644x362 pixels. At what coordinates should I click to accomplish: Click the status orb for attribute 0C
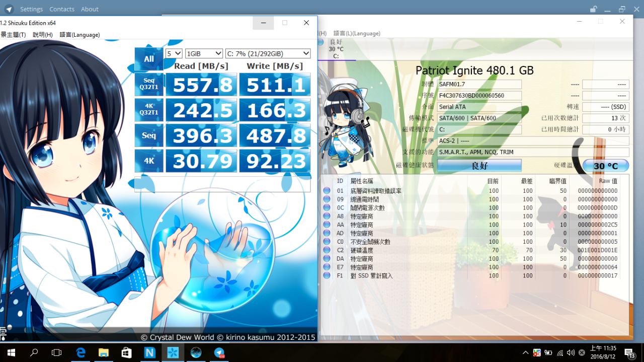click(x=327, y=207)
